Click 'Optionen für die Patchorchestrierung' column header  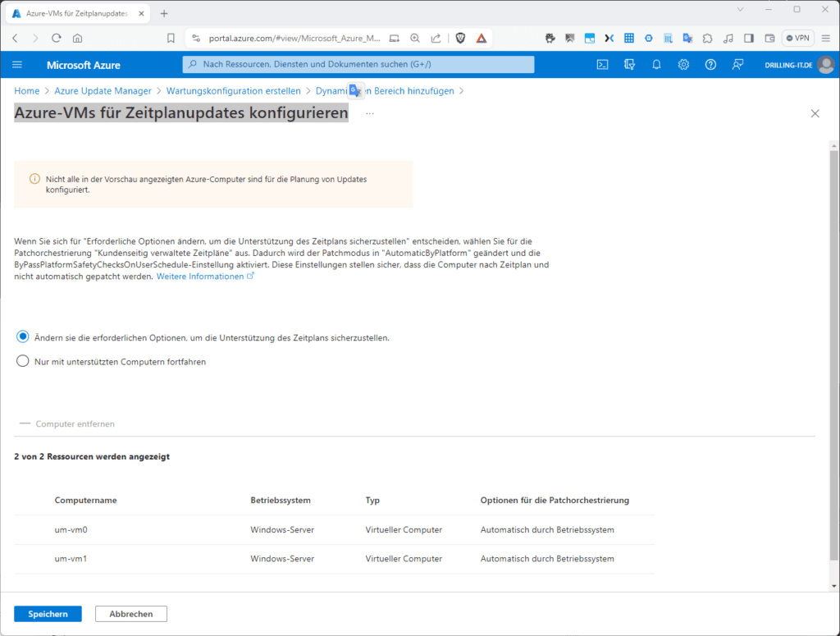click(x=555, y=500)
